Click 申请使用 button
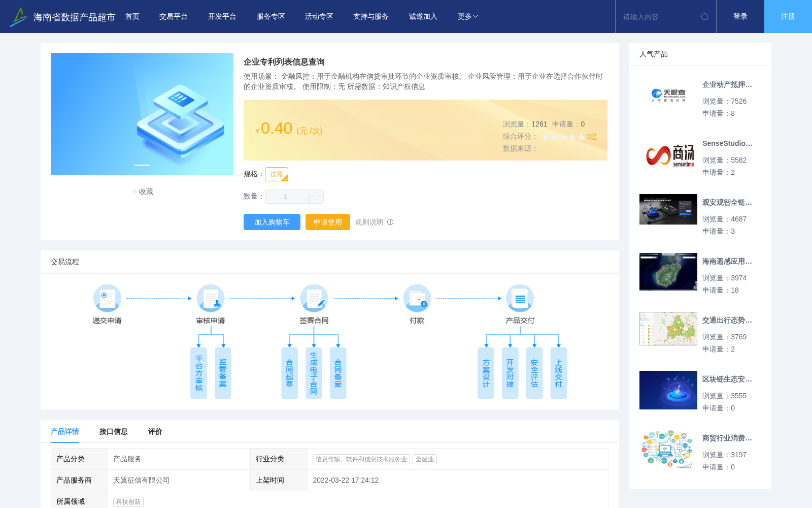812x508 pixels. (328, 222)
